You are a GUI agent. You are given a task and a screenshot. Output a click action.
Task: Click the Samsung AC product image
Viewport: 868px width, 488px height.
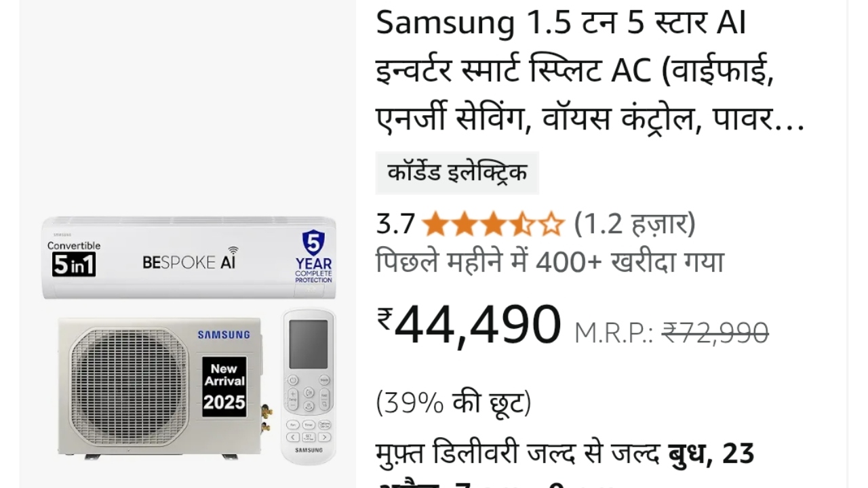point(189,340)
